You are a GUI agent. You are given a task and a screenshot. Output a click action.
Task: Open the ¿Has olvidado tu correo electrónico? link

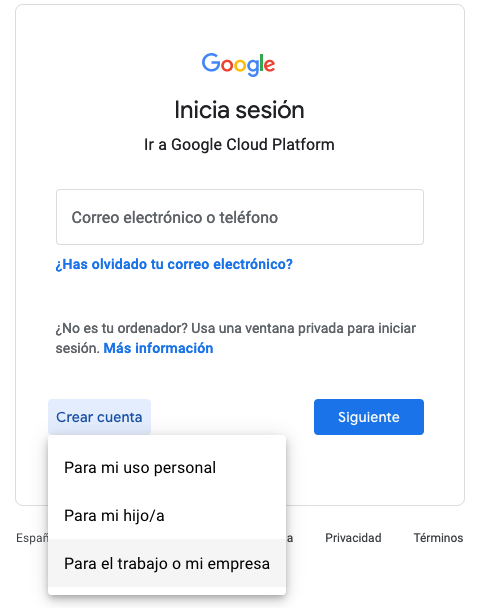pyautogui.click(x=174, y=264)
